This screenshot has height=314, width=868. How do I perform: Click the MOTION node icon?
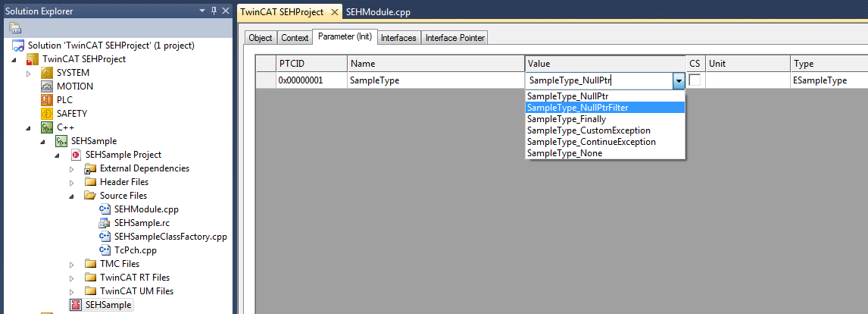pos(47,86)
